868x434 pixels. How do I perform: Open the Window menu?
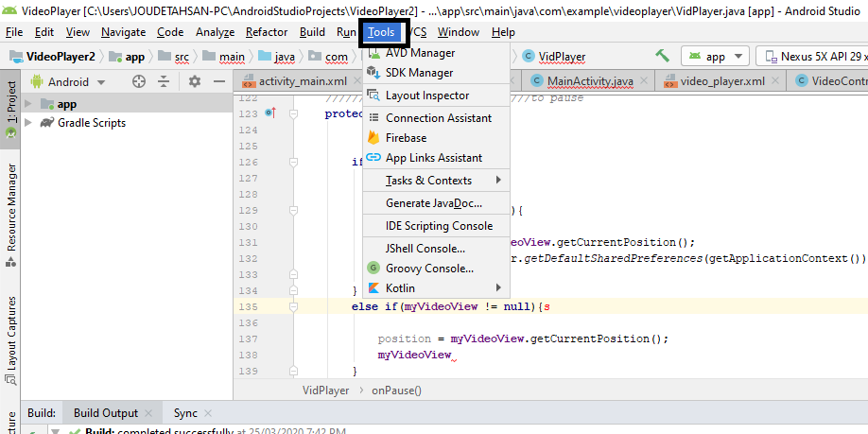[x=459, y=32]
